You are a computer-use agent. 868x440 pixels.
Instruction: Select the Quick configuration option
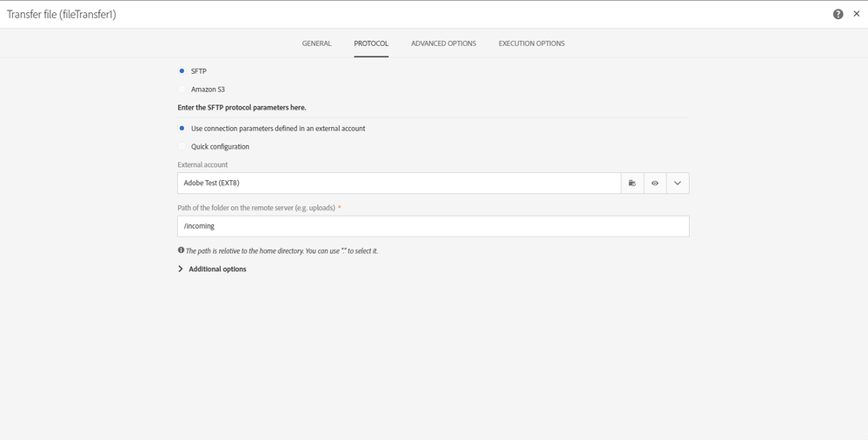[182, 147]
